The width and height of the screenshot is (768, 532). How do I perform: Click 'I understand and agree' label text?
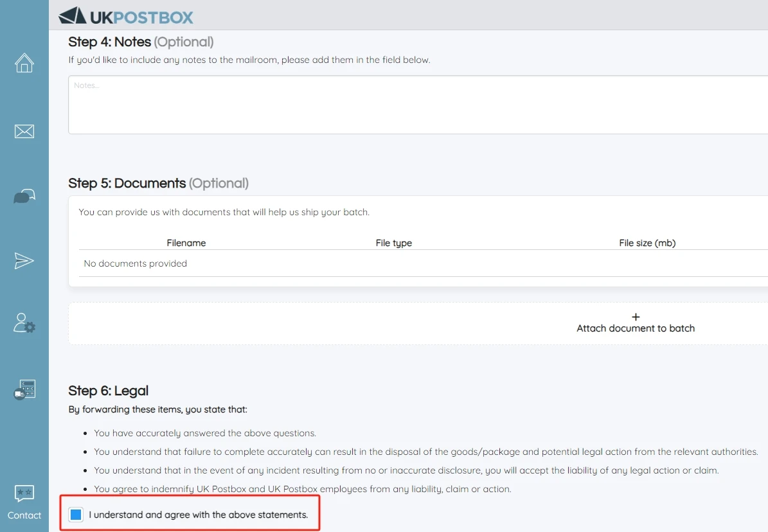pyautogui.click(x=199, y=515)
